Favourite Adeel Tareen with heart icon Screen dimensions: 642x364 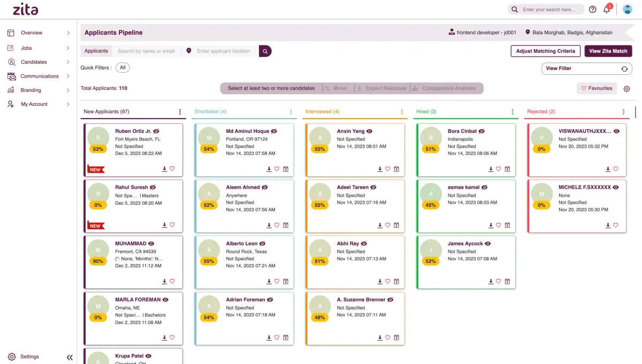click(x=388, y=225)
